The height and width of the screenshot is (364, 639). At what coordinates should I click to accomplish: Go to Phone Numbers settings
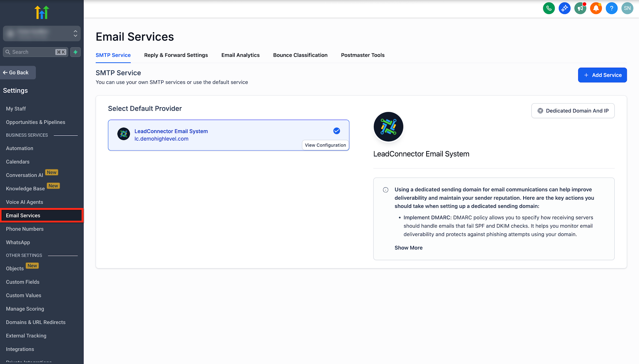tap(25, 229)
